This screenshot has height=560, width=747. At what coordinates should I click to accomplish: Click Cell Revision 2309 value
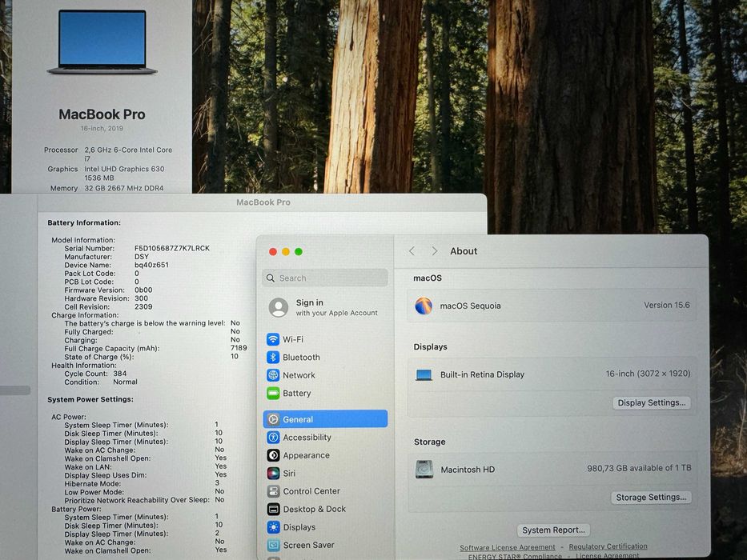(x=143, y=306)
